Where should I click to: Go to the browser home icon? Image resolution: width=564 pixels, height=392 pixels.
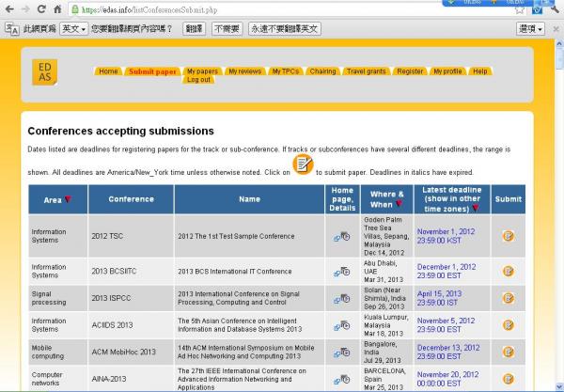coord(57,9)
